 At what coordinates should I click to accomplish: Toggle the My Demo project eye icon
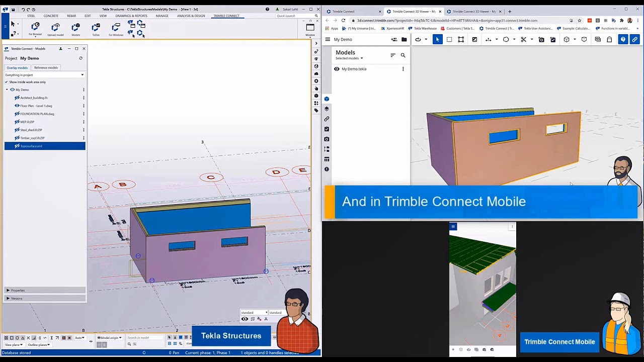pos(12,89)
